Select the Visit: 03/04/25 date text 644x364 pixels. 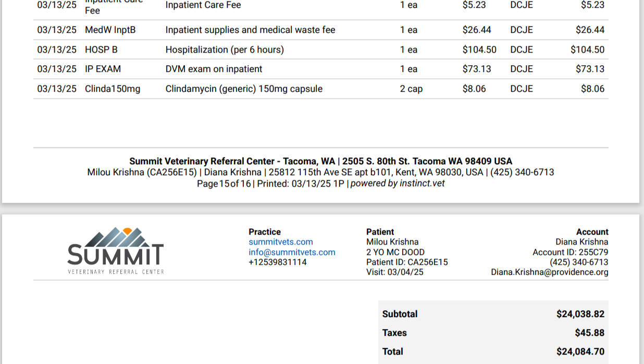click(x=395, y=272)
